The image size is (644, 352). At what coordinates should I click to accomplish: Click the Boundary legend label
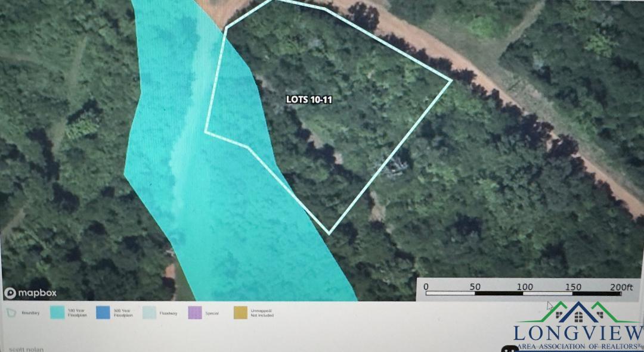32,313
